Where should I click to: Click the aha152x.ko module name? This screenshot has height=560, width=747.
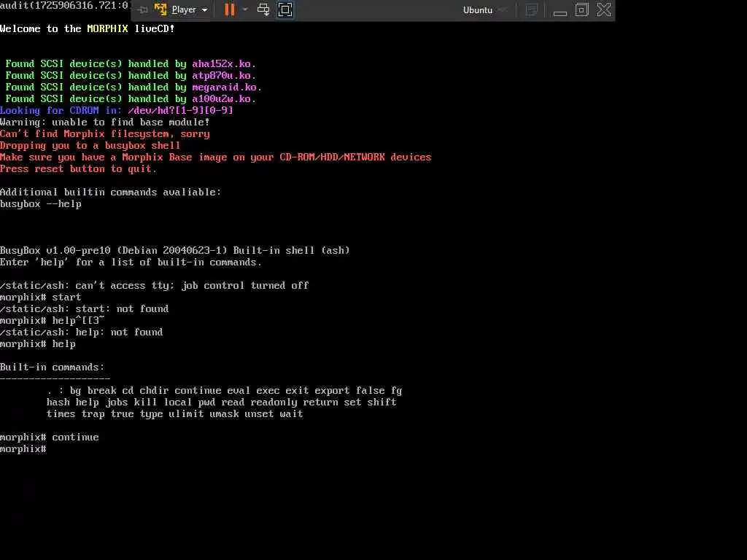pyautogui.click(x=222, y=64)
